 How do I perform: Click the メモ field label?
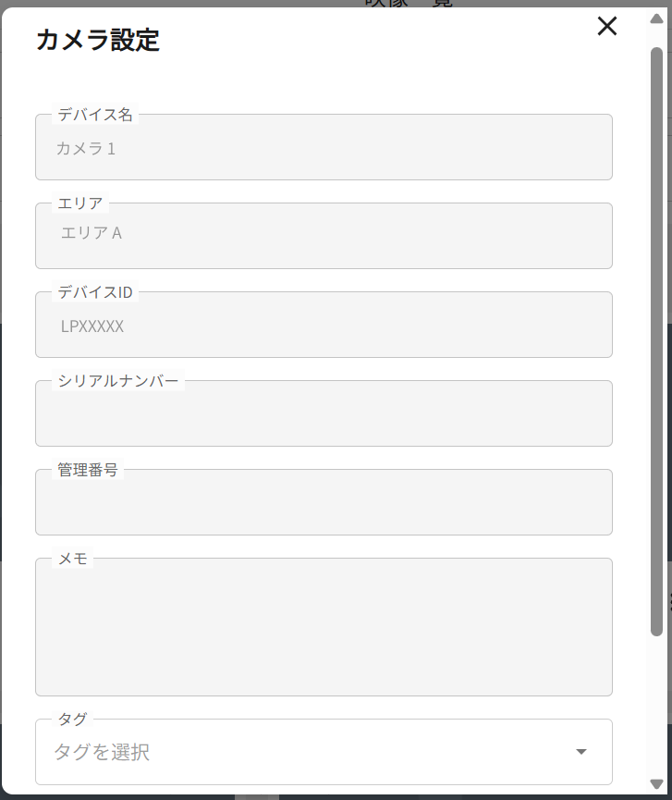click(x=72, y=559)
